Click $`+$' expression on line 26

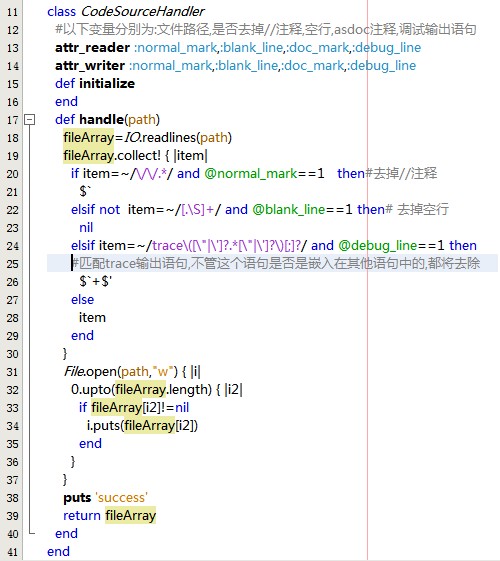pyautogui.click(x=95, y=282)
